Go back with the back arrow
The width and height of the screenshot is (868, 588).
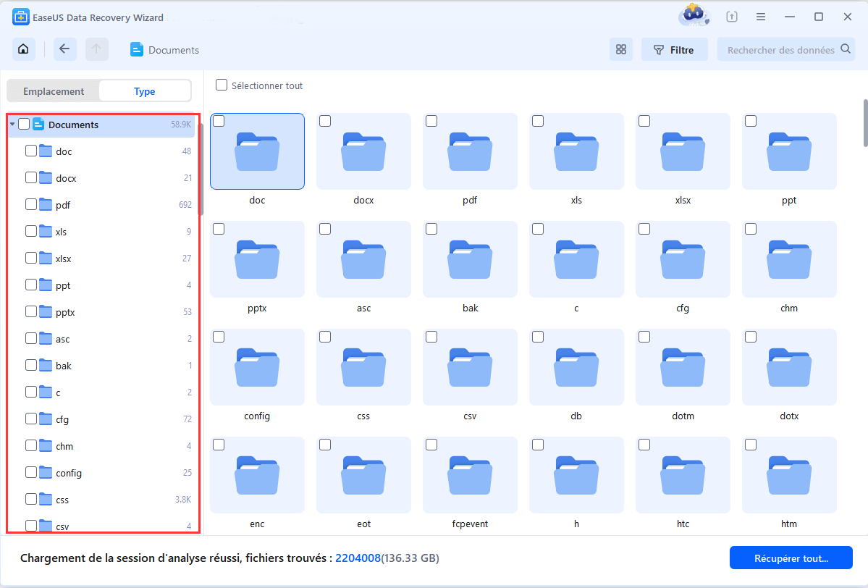pos(64,49)
